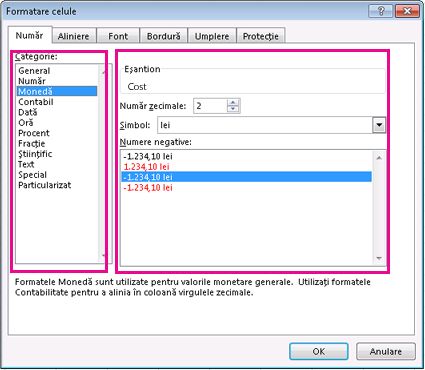Select red -1.234,10 lei negative format
Image resolution: width=425 pixels, height=370 pixels.
pos(247,187)
